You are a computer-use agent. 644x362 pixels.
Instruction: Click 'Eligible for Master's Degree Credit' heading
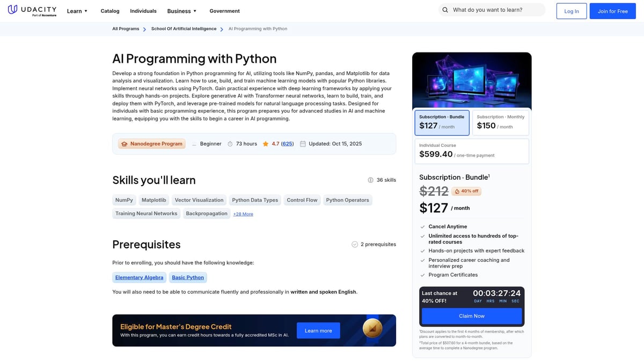(176, 327)
